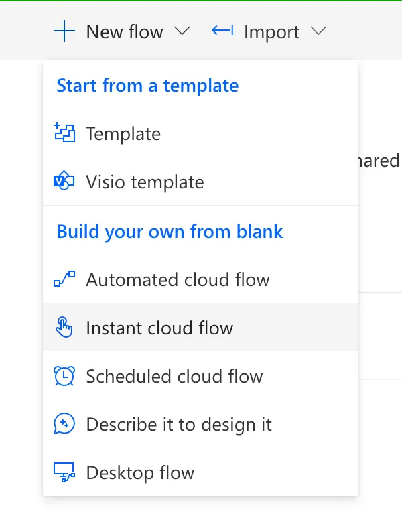Viewport: 402px width, 532px height.
Task: Select Instant cloud flow option
Action: pyautogui.click(x=159, y=328)
